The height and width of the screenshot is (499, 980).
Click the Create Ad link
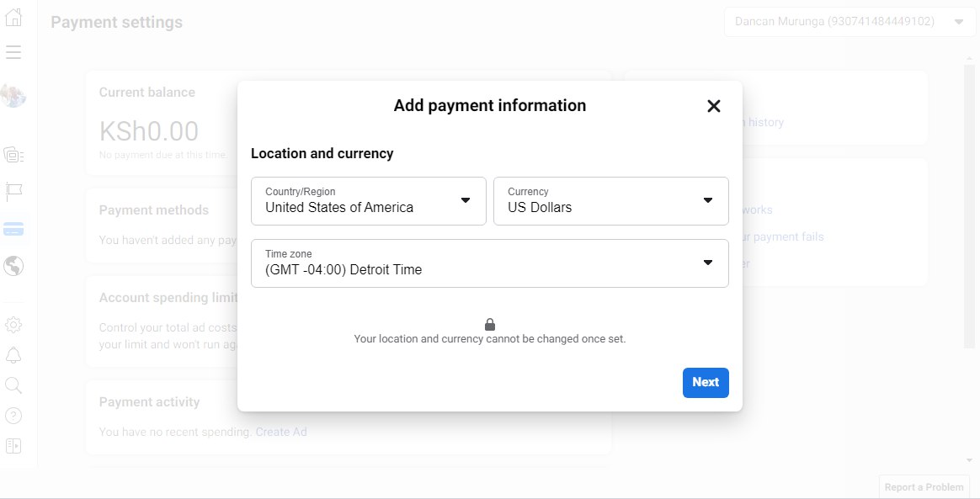[x=281, y=433]
